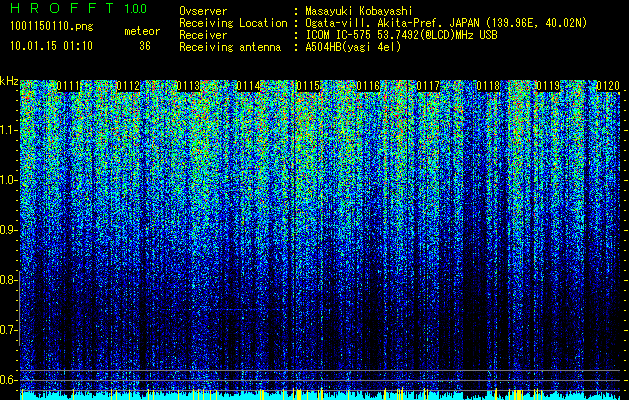Click the 0114 time marker
Viewport: 629px width, 400px height.
[x=248, y=86]
